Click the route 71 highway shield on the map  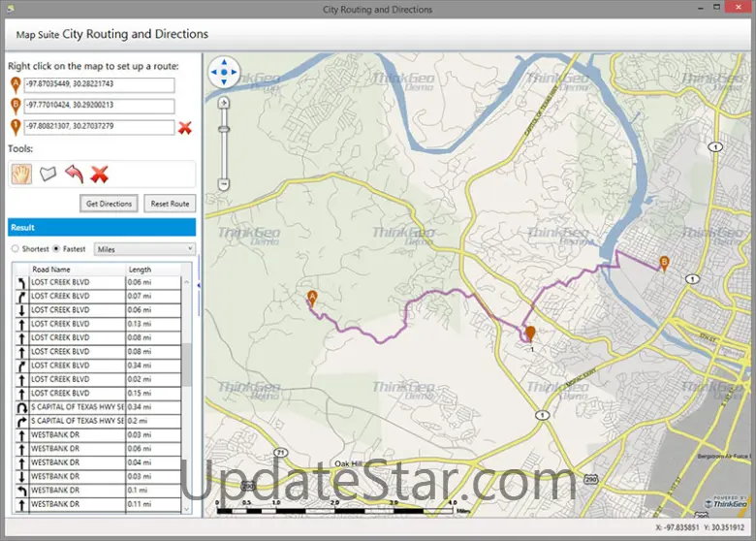(x=281, y=452)
